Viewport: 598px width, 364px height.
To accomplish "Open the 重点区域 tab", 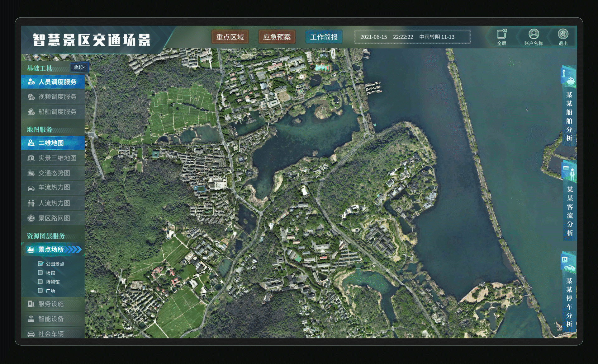I will [230, 37].
